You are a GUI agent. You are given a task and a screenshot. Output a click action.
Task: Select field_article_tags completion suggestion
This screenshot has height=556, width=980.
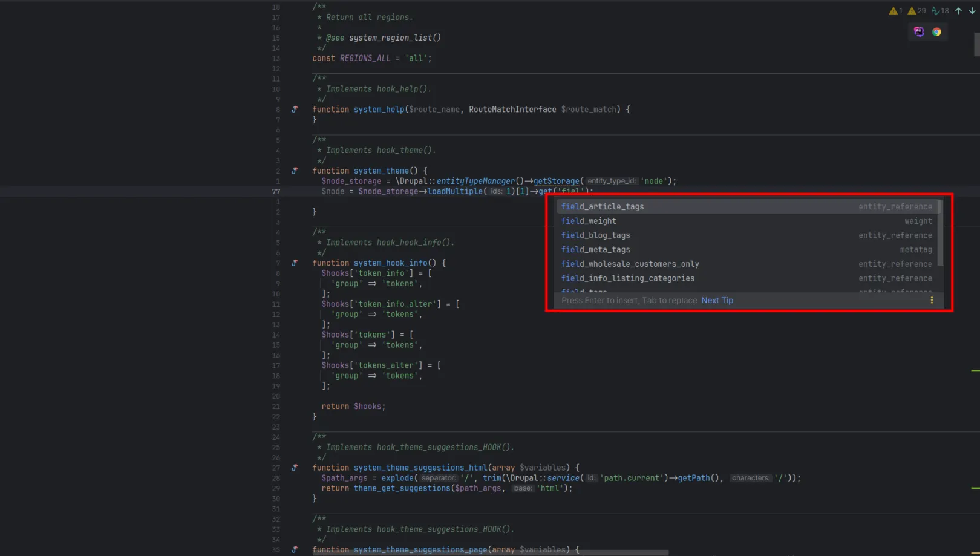point(602,206)
